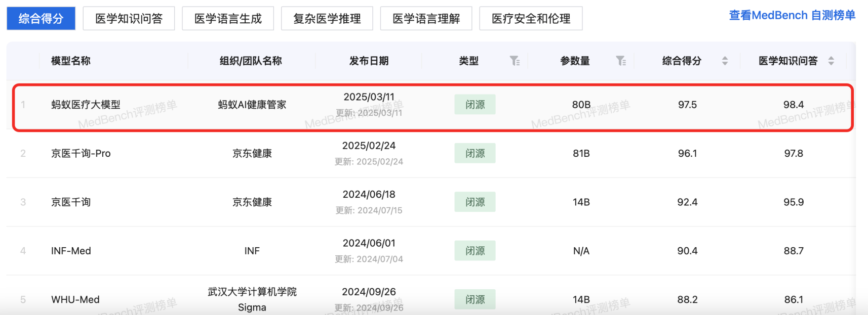Click the 闭源 tag in 京医千询-Pro row
Screen dimensions: 868x315
click(475, 153)
